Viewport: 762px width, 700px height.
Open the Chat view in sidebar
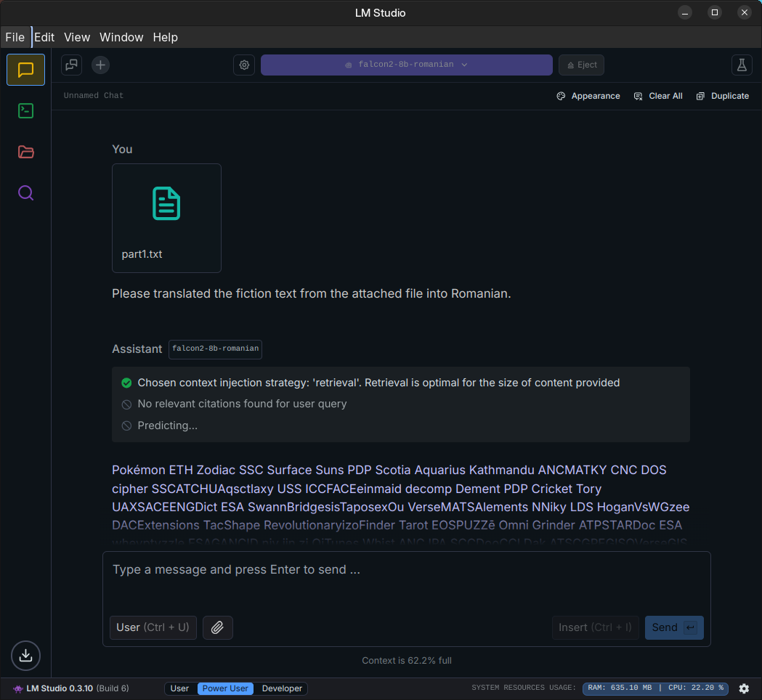(x=25, y=70)
